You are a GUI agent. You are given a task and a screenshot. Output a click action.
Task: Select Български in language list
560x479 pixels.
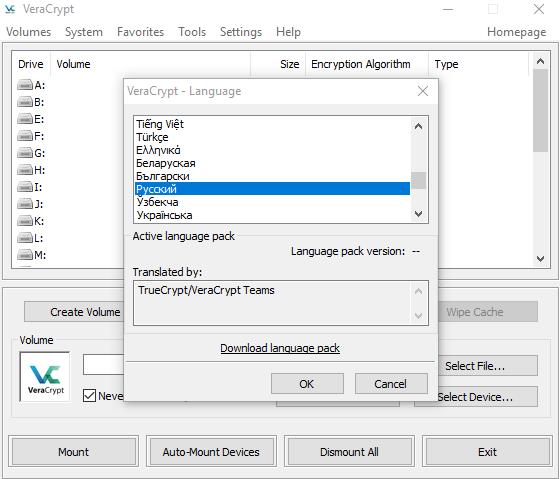pyautogui.click(x=272, y=176)
